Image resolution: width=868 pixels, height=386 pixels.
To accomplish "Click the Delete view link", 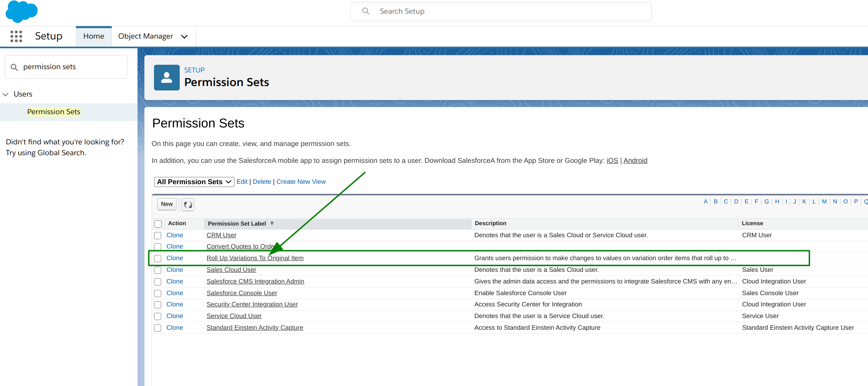I will point(262,182).
